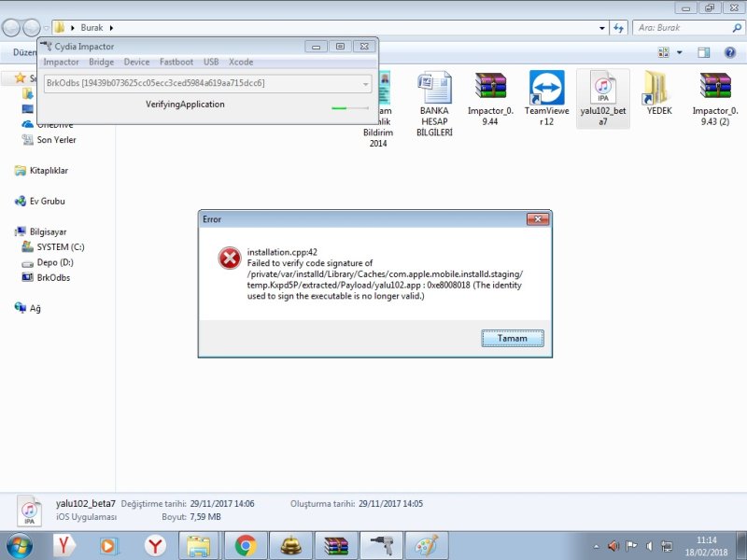Open the Xcode menu in Cydia Impactor
The height and width of the screenshot is (560, 747).
241,62
